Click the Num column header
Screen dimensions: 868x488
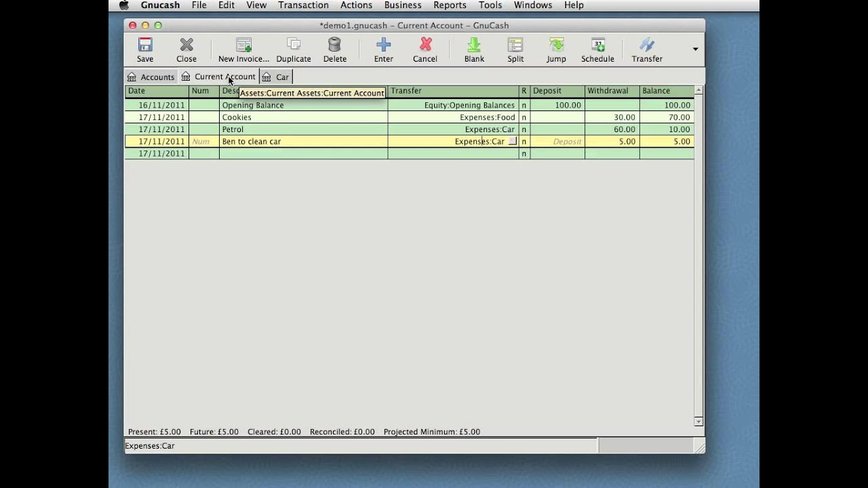click(204, 91)
